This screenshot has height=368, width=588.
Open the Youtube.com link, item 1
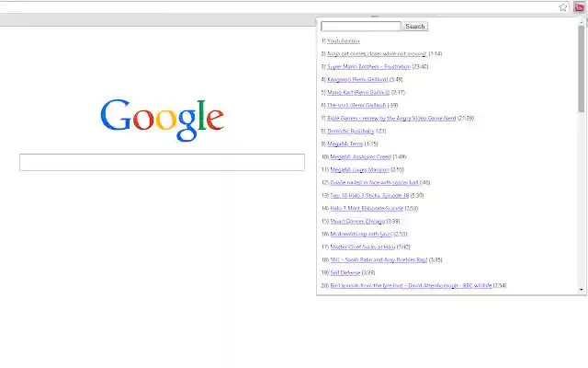pyautogui.click(x=343, y=40)
